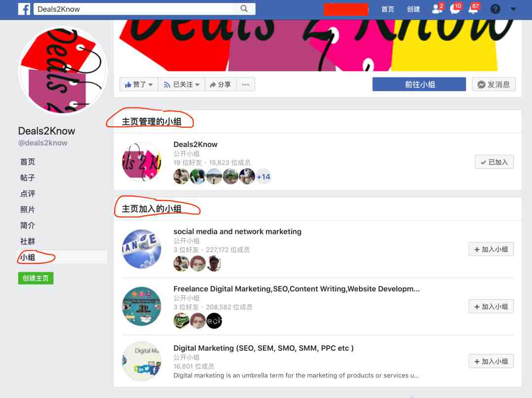Join social media and network marketing group
The width and height of the screenshot is (532, 398).
tap(491, 249)
